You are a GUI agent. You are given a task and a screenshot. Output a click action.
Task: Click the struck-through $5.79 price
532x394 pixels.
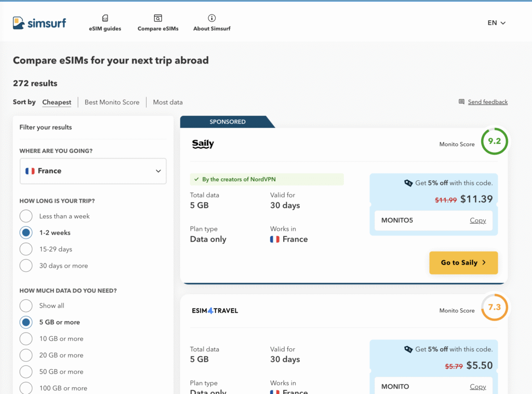(454, 366)
